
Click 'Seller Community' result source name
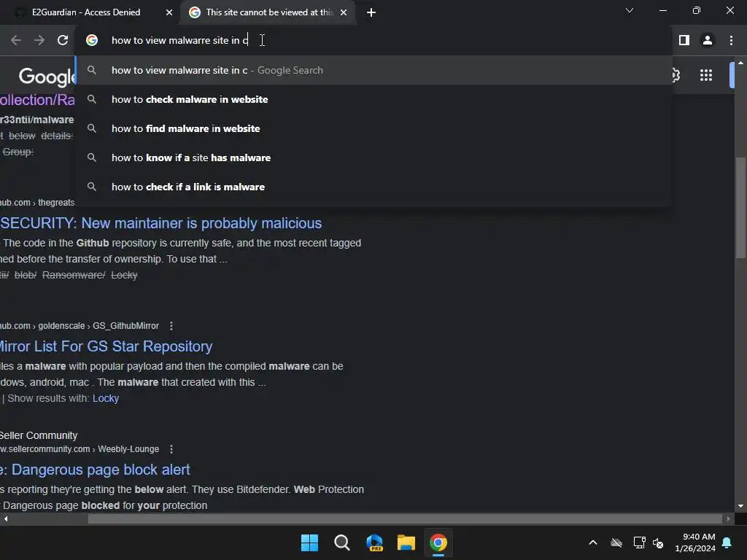point(39,436)
